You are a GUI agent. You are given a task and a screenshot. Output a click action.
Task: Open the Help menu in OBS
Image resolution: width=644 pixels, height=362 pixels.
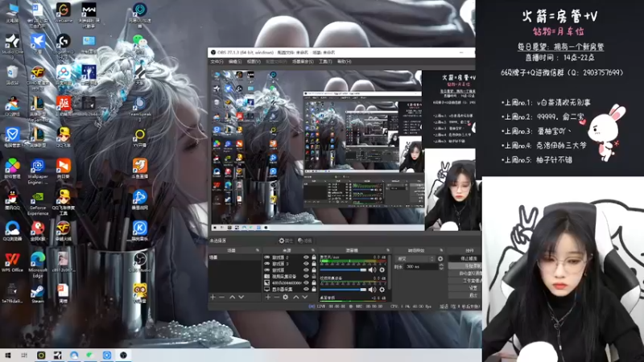345,62
